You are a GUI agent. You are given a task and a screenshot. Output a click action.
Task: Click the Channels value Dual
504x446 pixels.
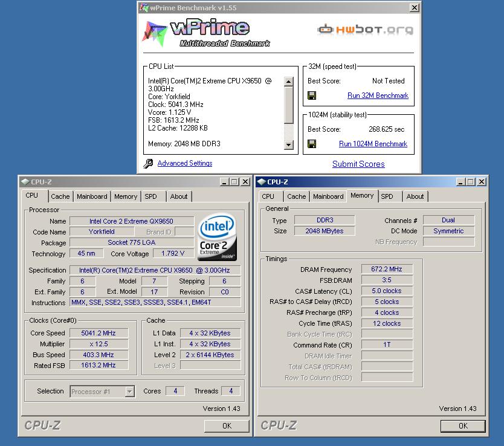click(448, 220)
